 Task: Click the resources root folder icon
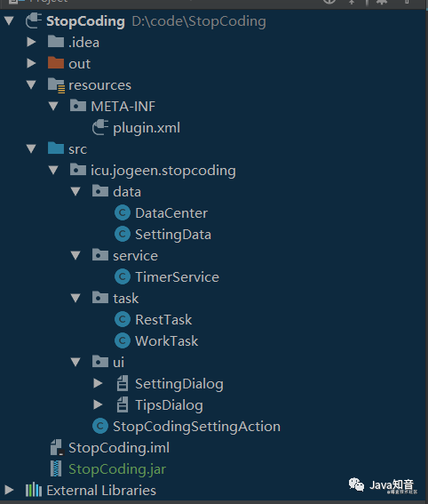pyautogui.click(x=56, y=85)
